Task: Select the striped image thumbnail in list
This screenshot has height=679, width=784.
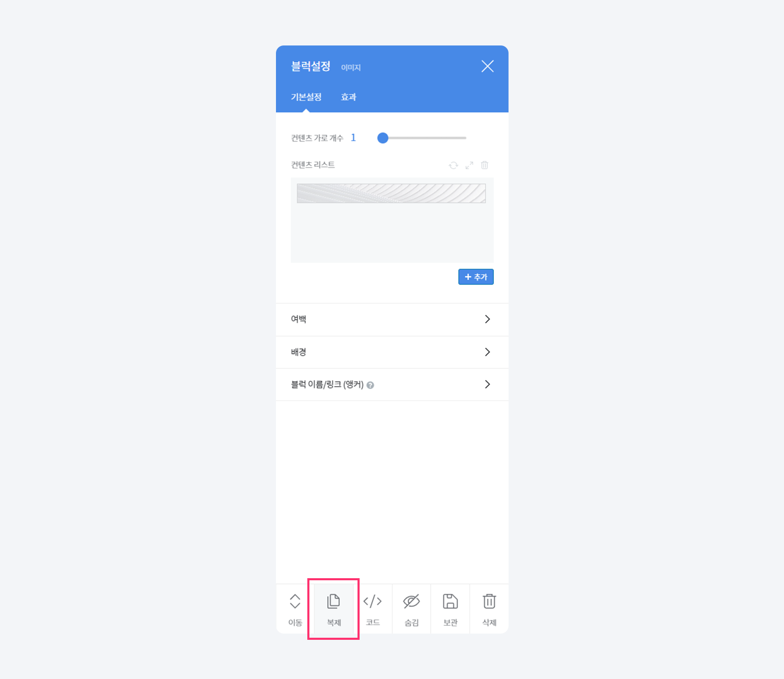Action: click(x=391, y=193)
